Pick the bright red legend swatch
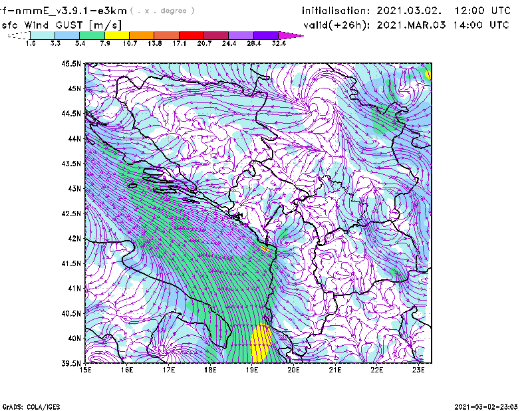This screenshot has height=411, width=532. coord(192,35)
